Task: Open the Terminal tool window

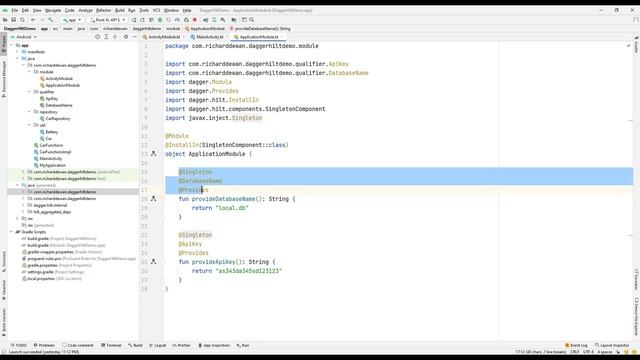Action: point(111,345)
